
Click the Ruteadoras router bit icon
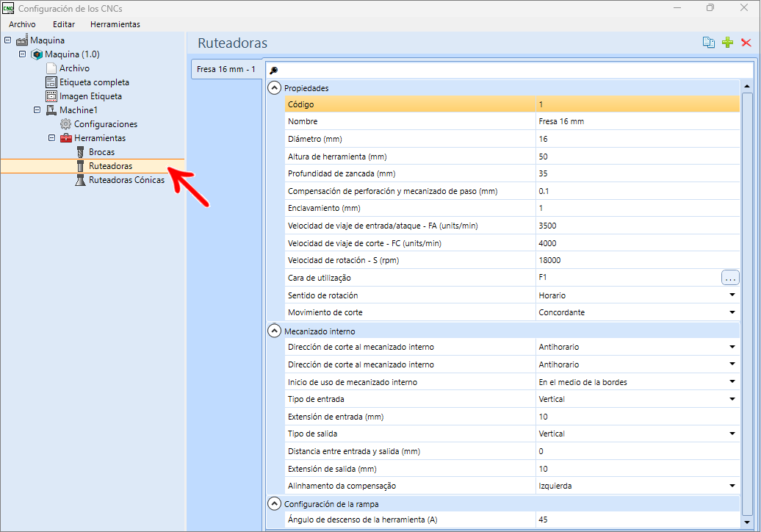tap(81, 166)
